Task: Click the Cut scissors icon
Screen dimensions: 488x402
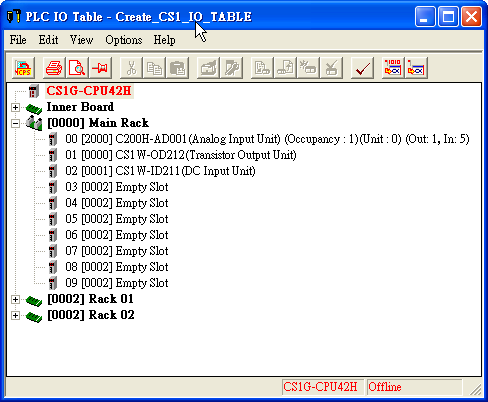Action: pos(131,68)
